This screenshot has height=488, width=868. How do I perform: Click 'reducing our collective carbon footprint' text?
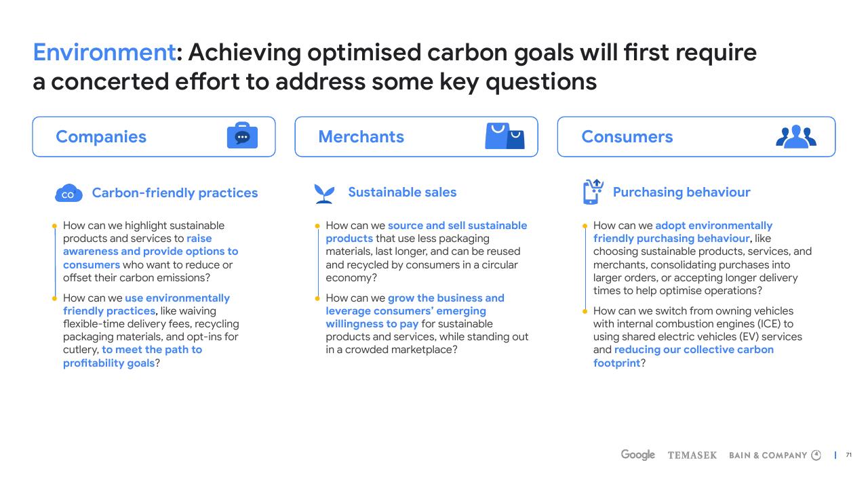point(684,356)
